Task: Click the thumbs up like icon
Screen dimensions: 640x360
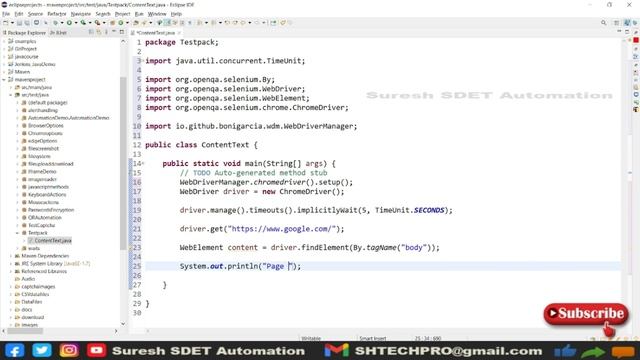Action: (x=566, y=351)
